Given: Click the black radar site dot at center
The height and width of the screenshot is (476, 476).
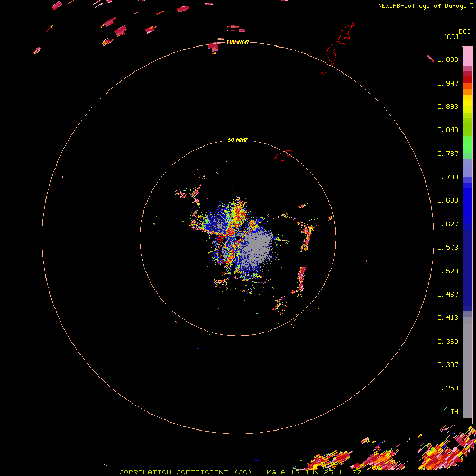Looking at the screenshot, I should [x=239, y=237].
